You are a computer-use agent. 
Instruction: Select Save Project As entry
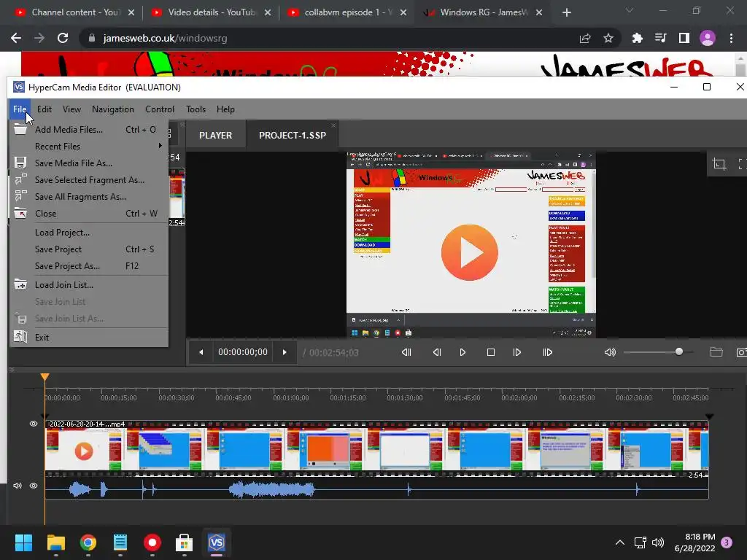tap(89, 265)
